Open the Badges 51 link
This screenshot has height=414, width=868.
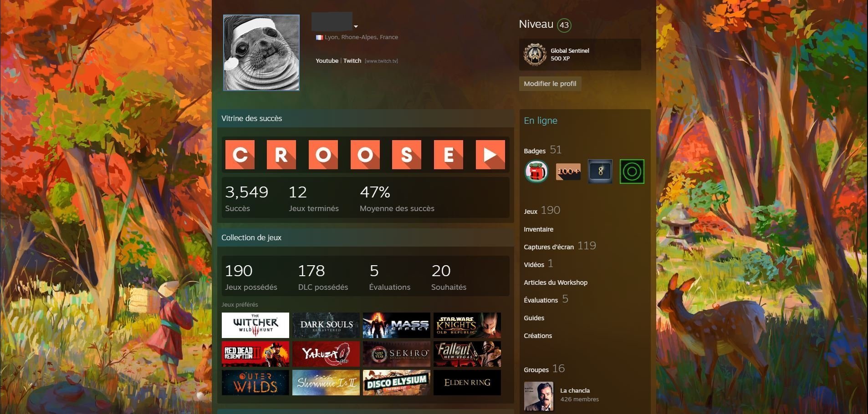click(543, 150)
